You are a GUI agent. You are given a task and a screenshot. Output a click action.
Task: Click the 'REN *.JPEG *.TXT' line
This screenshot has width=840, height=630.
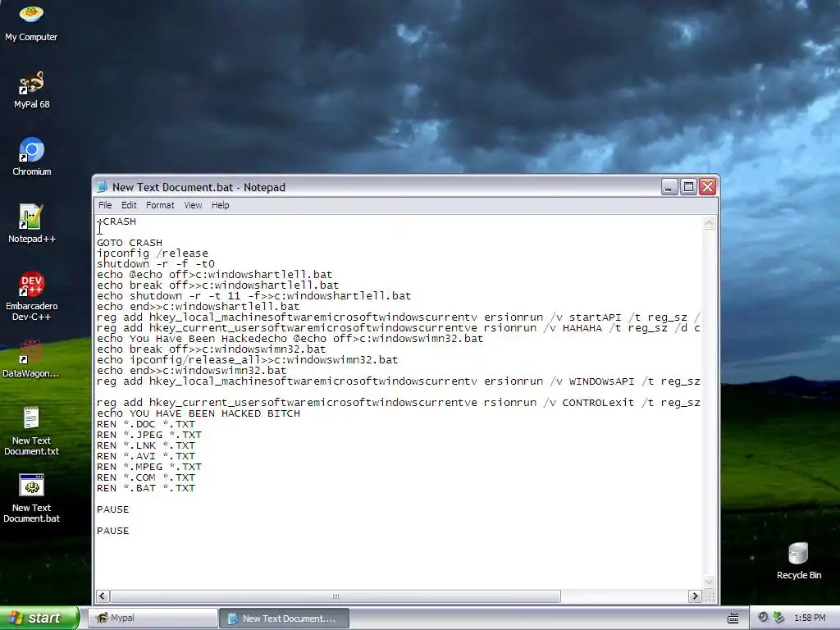click(x=149, y=435)
